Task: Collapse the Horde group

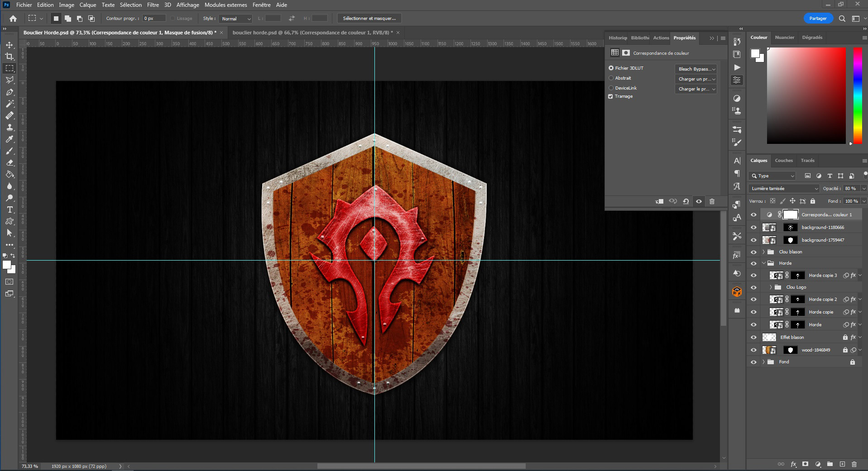Action: [764, 263]
